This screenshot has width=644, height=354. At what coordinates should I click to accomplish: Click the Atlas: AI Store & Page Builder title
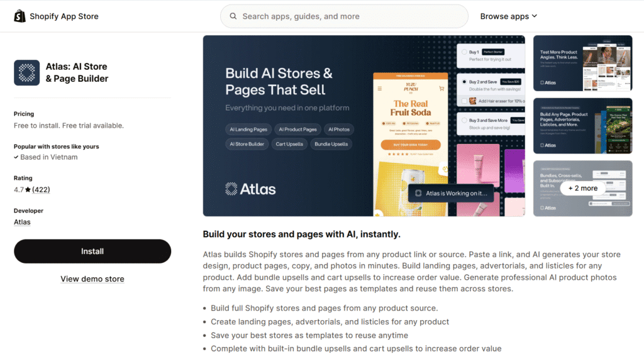coord(77,73)
